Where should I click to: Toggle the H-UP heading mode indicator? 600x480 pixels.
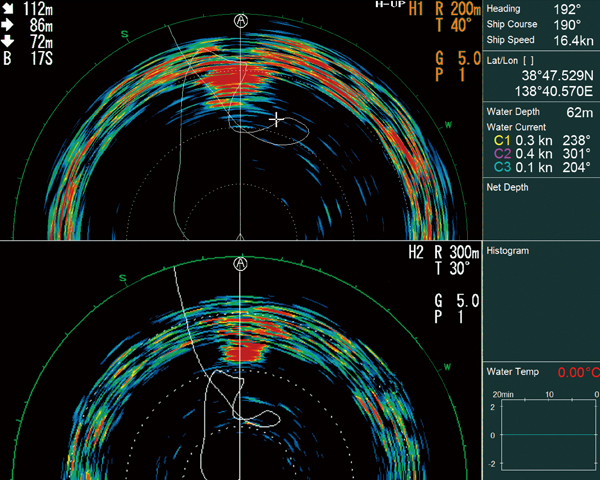(x=390, y=4)
